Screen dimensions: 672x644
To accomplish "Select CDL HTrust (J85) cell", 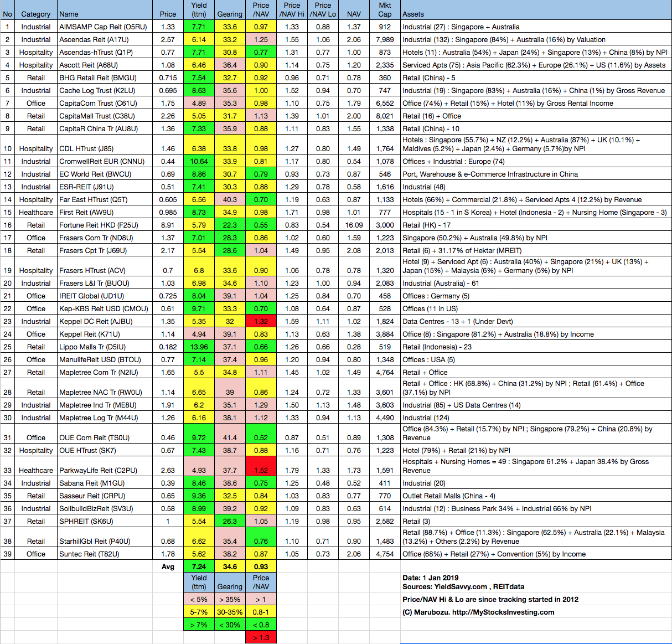I will [x=105, y=145].
